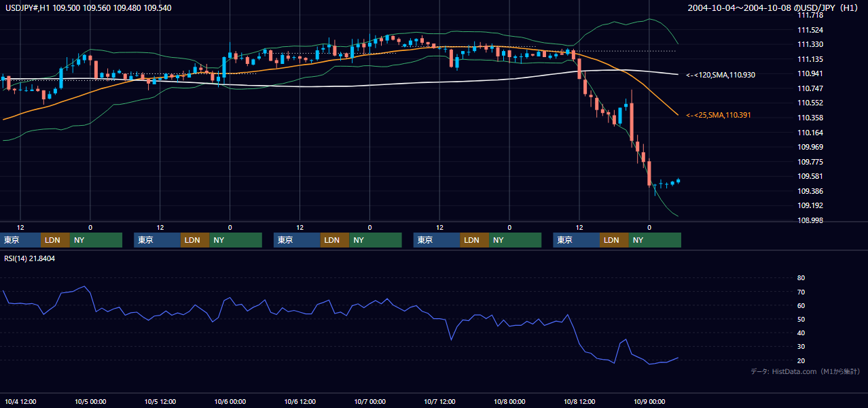
Task: Click the RSI level 30 label
Action: tap(801, 347)
